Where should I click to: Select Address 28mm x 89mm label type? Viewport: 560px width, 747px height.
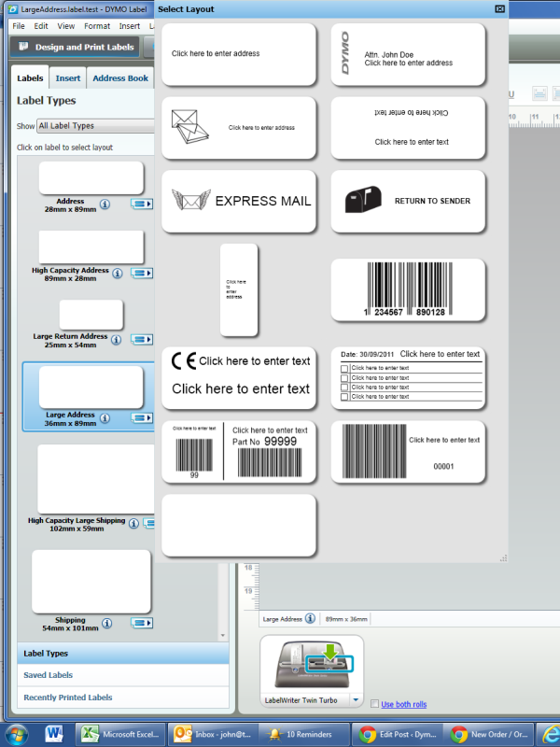coord(91,177)
